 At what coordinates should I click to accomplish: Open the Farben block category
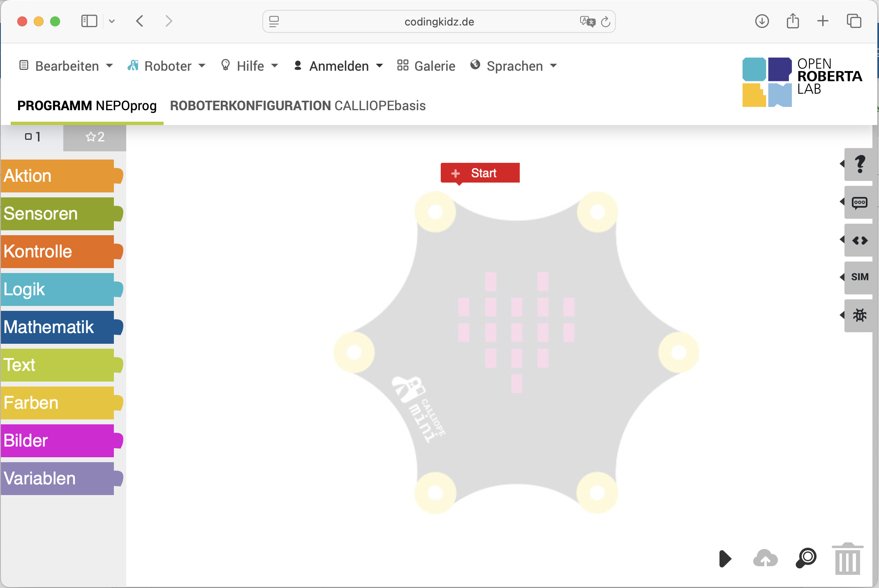pos(62,403)
